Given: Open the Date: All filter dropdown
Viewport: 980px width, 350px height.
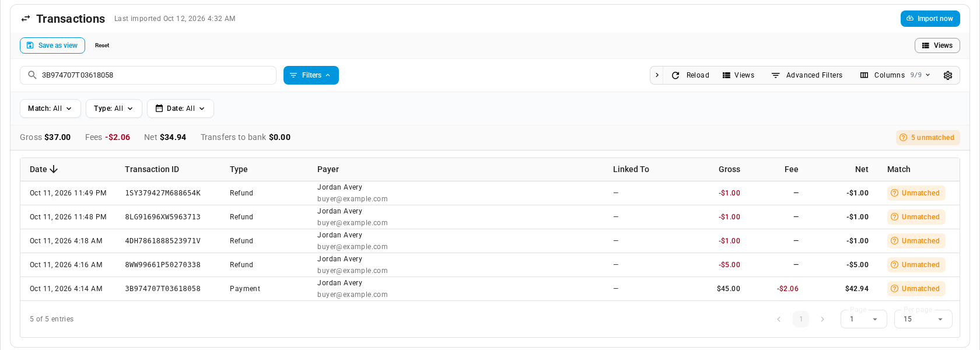Looking at the screenshot, I should tap(180, 108).
